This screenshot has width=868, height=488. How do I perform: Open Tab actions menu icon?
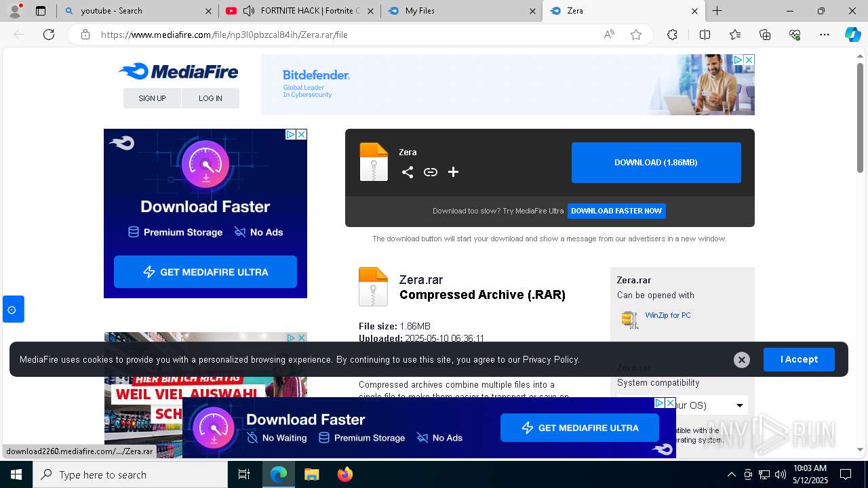41,11
